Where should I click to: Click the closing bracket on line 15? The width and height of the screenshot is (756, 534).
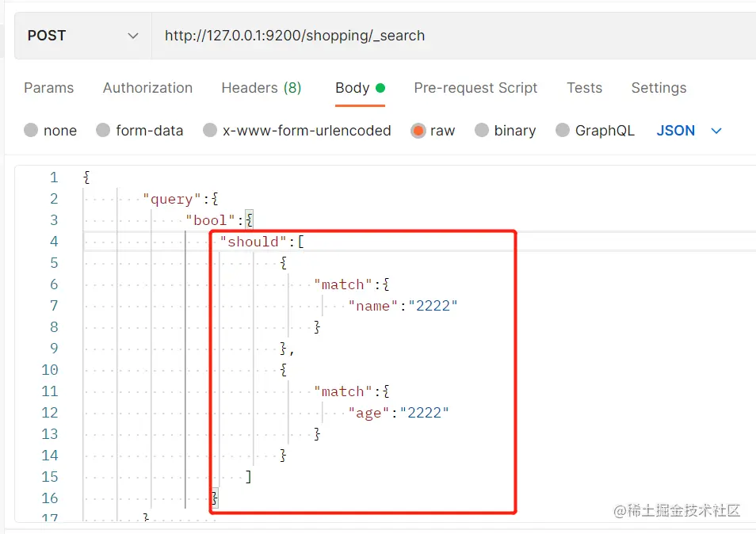[248, 477]
